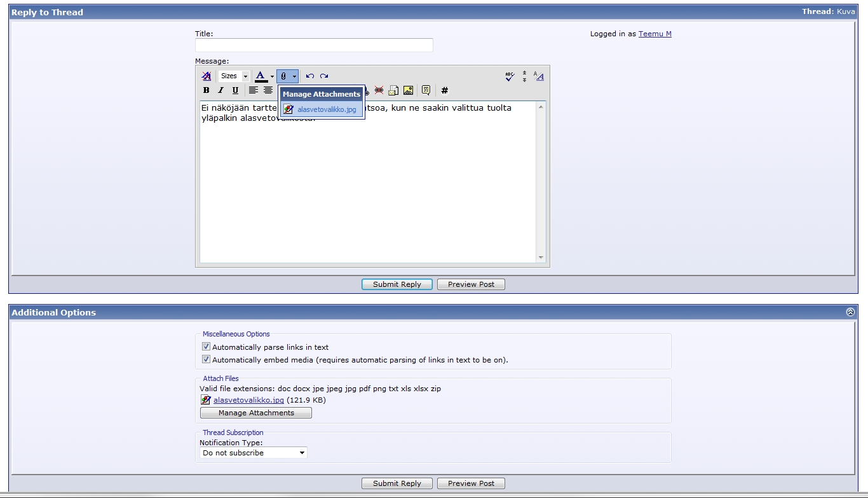Screen dimensions: 868x498
Task: Open the font Sizes dropdown
Action: [x=234, y=76]
